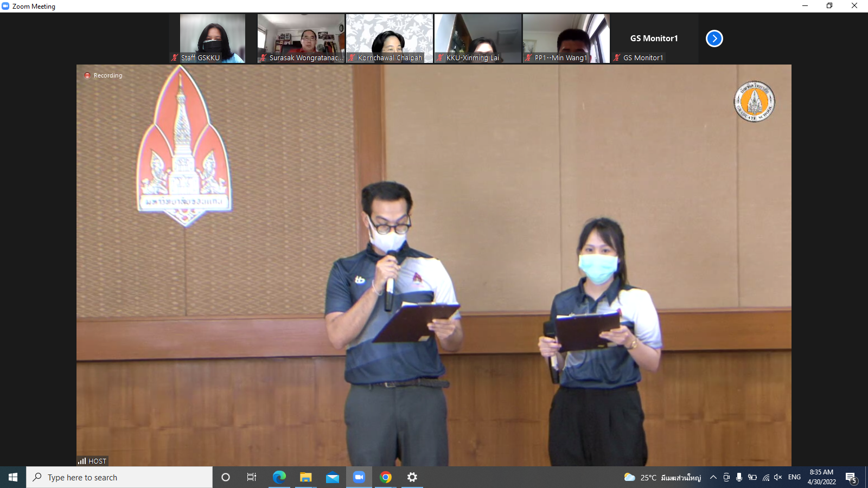Open Microsoft Edge in the taskbar
The width and height of the screenshot is (868, 488).
click(279, 477)
